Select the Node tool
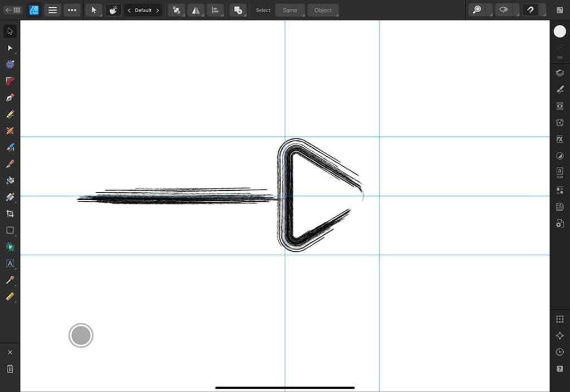Image resolution: width=570 pixels, height=392 pixels. (x=10, y=48)
